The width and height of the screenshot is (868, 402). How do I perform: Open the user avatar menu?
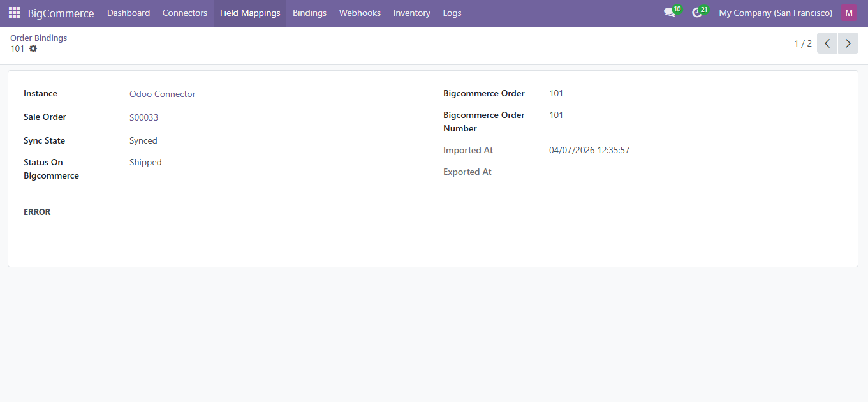pos(848,13)
